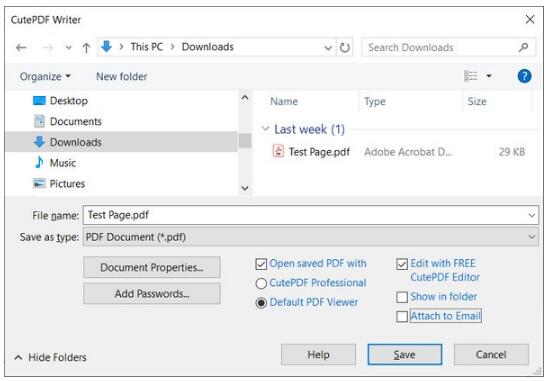550x381 pixels.
Task: Collapse the Last week group
Action: [x=266, y=129]
